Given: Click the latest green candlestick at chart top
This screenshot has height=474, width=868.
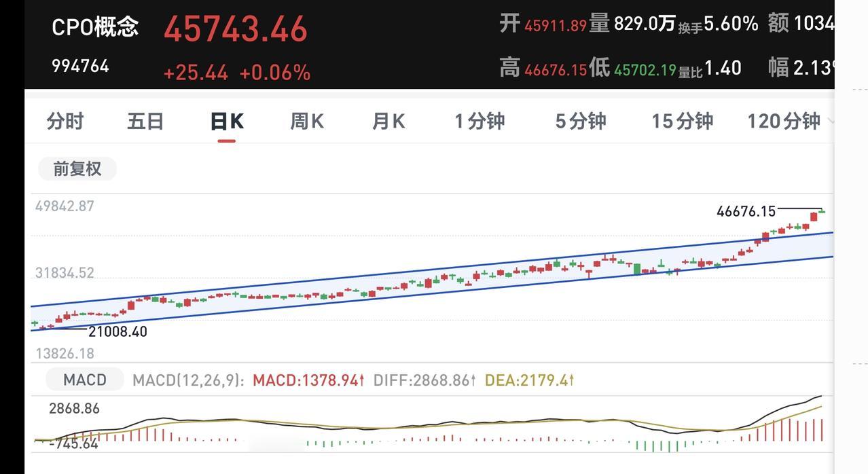Looking at the screenshot, I should 822,211.
